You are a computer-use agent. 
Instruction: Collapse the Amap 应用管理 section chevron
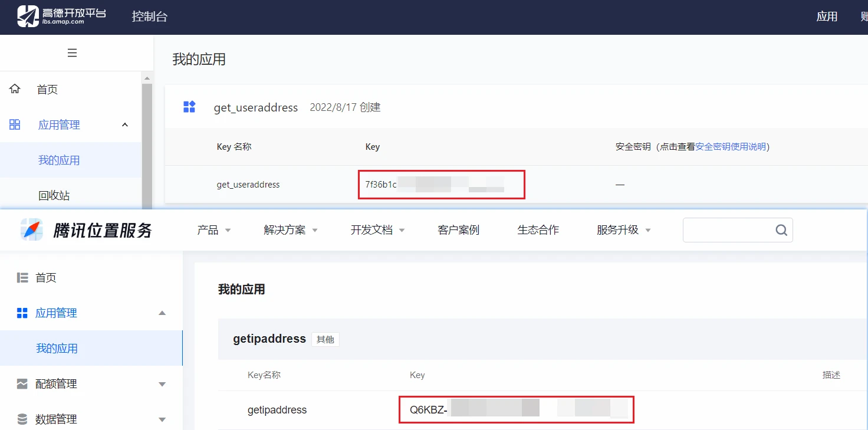pos(125,124)
